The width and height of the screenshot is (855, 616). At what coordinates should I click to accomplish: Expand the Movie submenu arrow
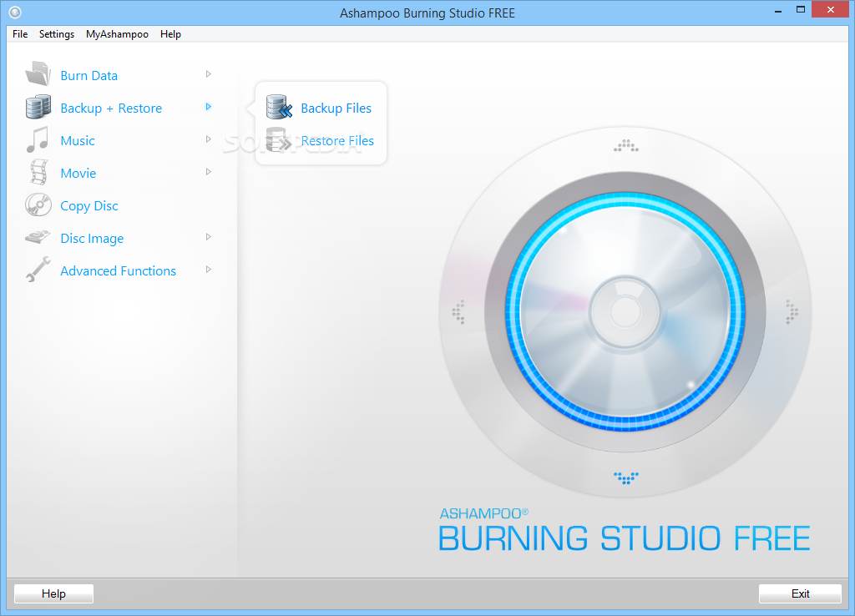(x=208, y=172)
